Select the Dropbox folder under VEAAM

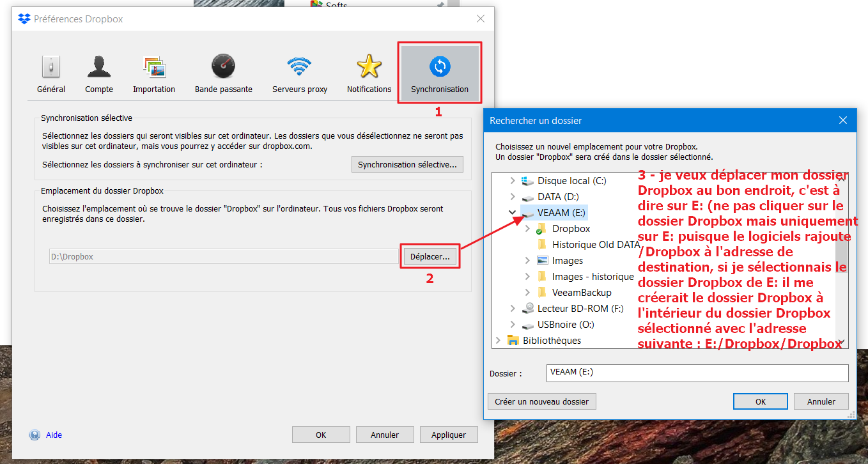(x=571, y=228)
